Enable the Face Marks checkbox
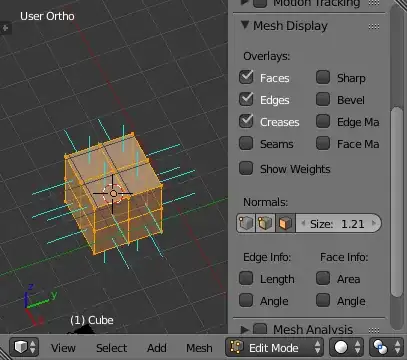 pos(323,143)
